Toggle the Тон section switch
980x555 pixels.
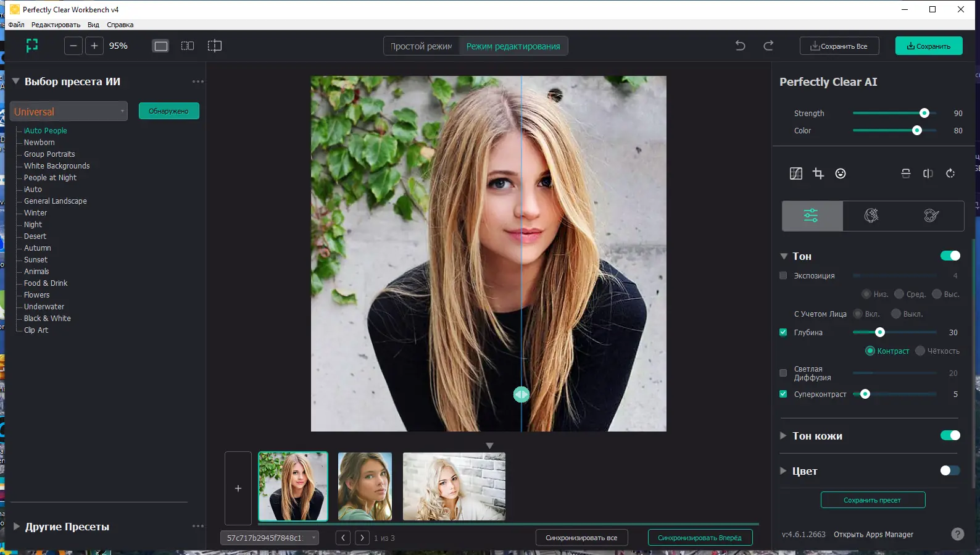[950, 256]
